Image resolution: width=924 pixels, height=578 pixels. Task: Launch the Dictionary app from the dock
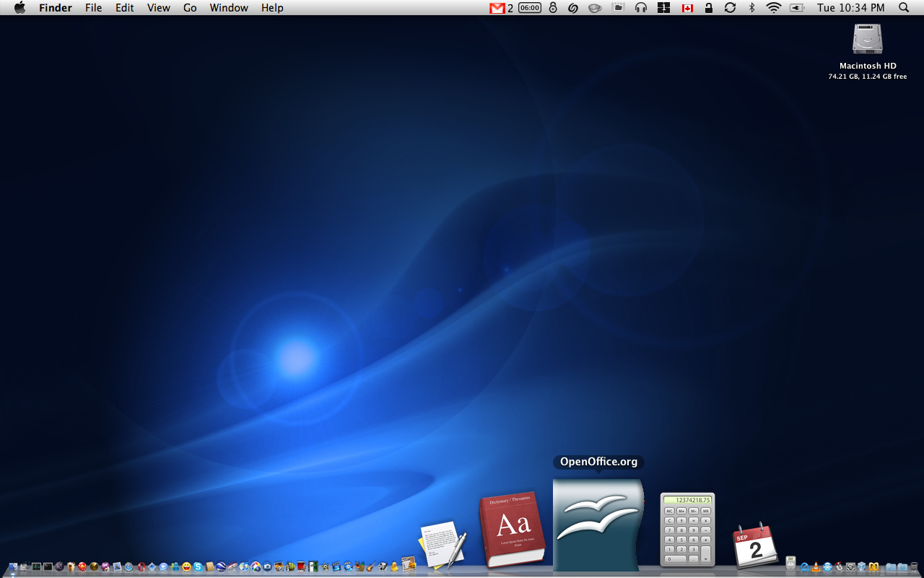[x=513, y=529]
